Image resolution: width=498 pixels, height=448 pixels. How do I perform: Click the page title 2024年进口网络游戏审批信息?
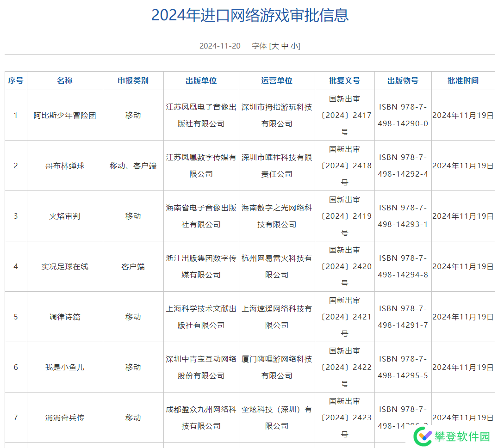pyautogui.click(x=250, y=15)
